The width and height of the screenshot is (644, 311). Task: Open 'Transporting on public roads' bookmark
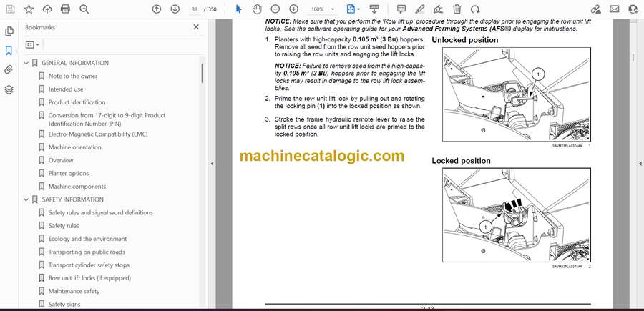click(87, 252)
